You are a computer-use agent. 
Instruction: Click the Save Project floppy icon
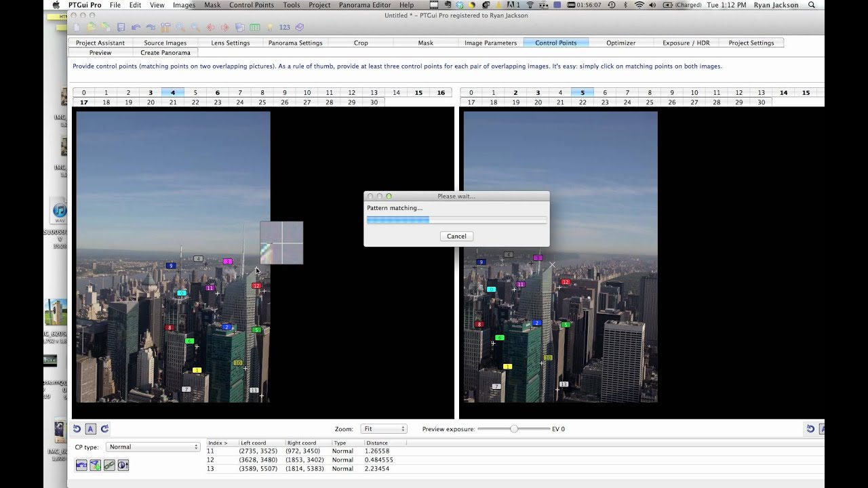coord(121,27)
